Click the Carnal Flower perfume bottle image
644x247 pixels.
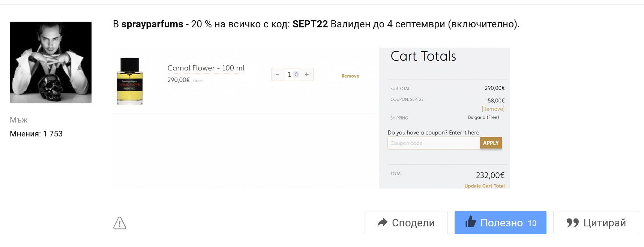coord(130,81)
